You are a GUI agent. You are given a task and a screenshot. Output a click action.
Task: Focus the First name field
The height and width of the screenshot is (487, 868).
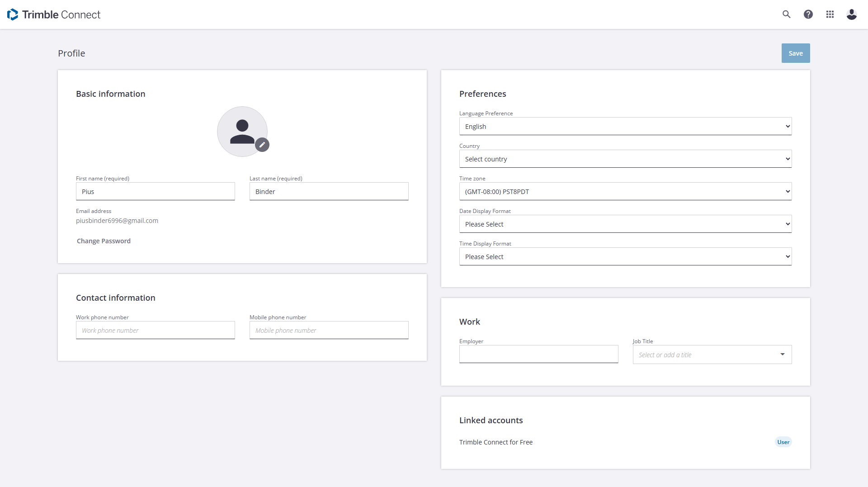click(x=155, y=192)
